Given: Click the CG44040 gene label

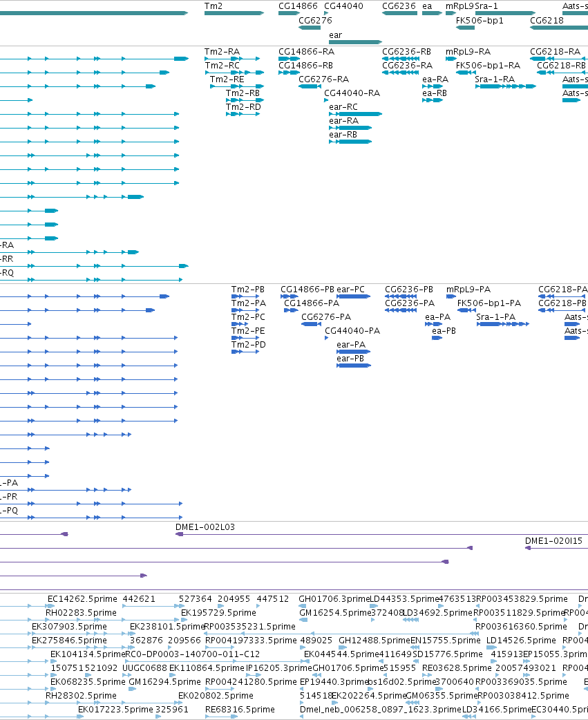Looking at the screenshot, I should pyautogui.click(x=344, y=6).
